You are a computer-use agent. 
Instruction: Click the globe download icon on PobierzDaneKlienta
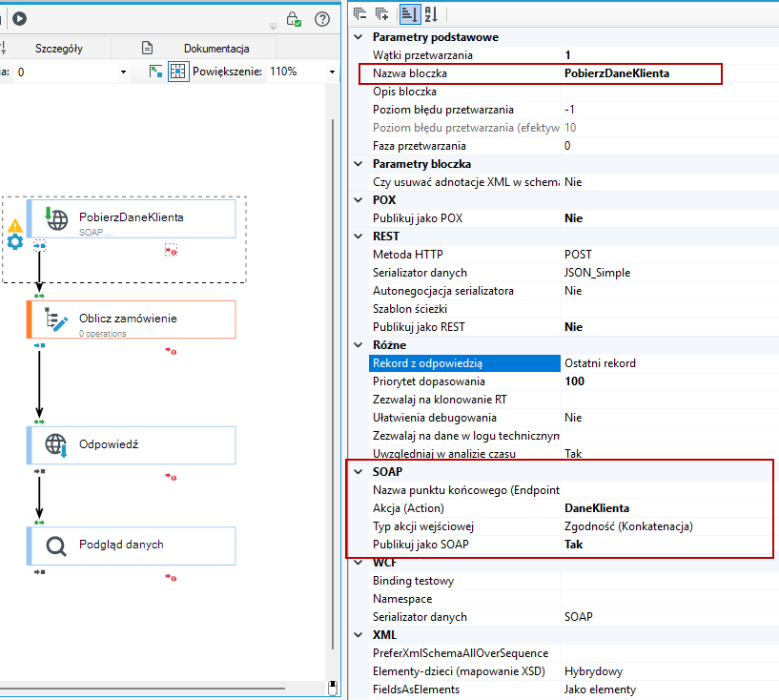coord(56,218)
